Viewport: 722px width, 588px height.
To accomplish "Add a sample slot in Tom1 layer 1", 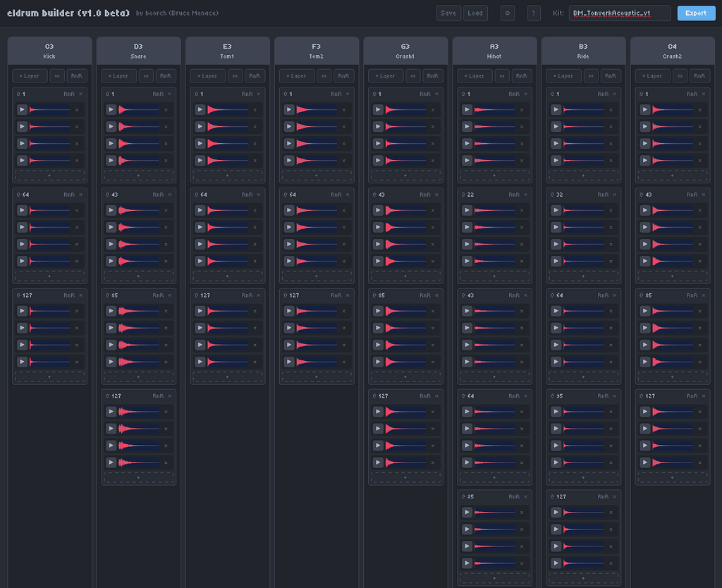I will [228, 176].
